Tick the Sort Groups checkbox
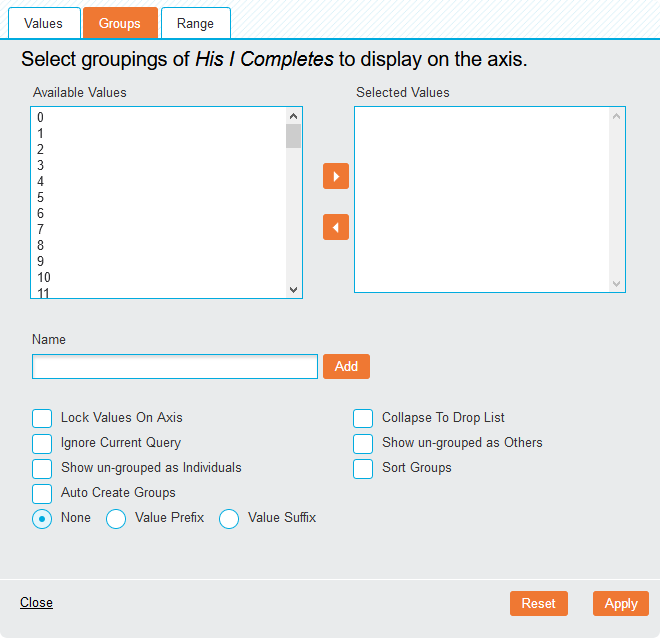The height and width of the screenshot is (638, 660). coord(363,469)
